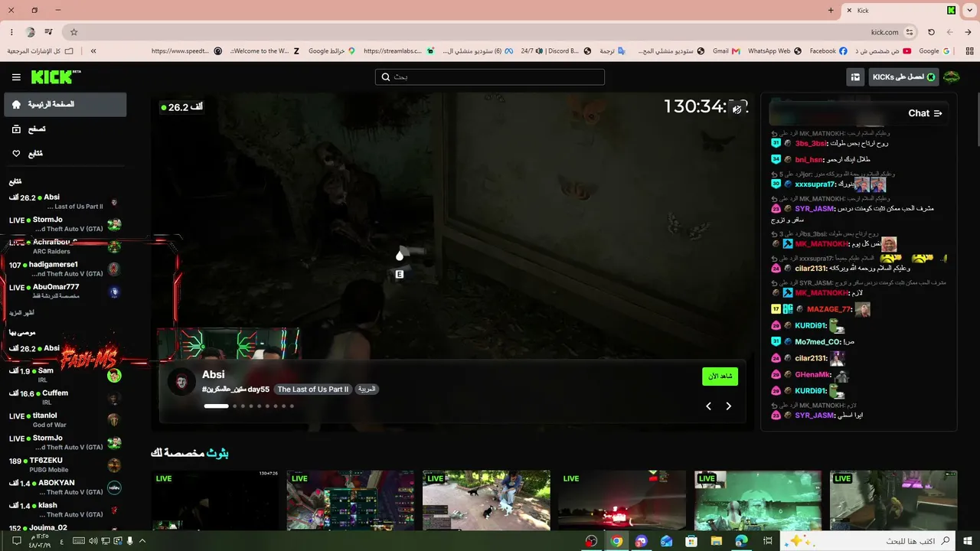Open klash channel in sidebar

(x=65, y=510)
